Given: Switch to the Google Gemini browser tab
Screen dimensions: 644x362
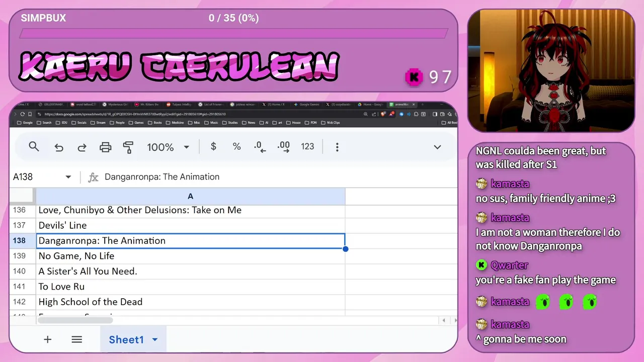Looking at the screenshot, I should (x=306, y=105).
